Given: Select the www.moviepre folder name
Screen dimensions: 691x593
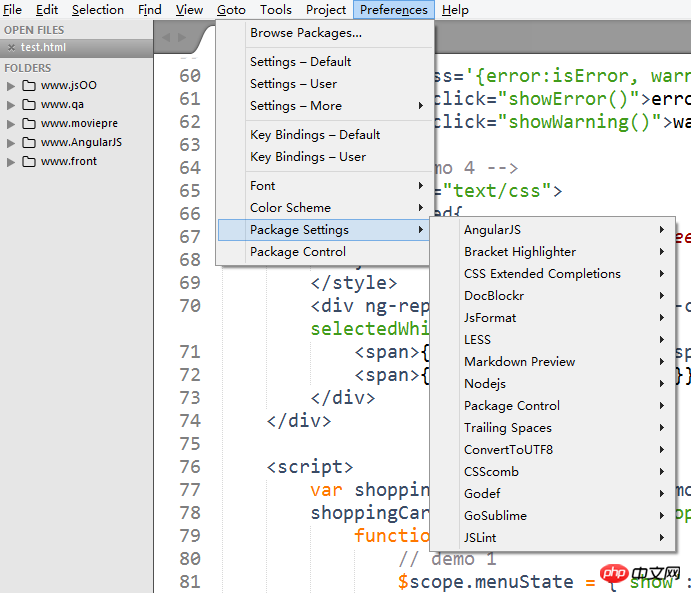Looking at the screenshot, I should click(79, 123).
